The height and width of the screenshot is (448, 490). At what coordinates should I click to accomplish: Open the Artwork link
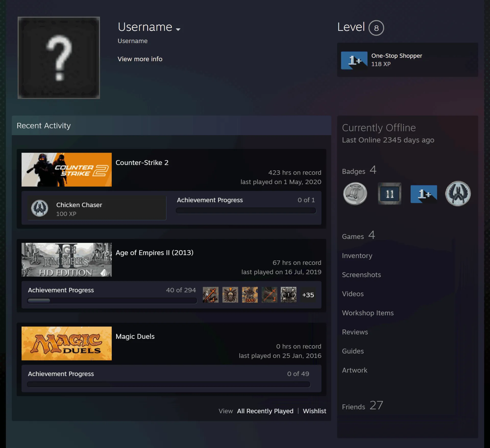(354, 370)
